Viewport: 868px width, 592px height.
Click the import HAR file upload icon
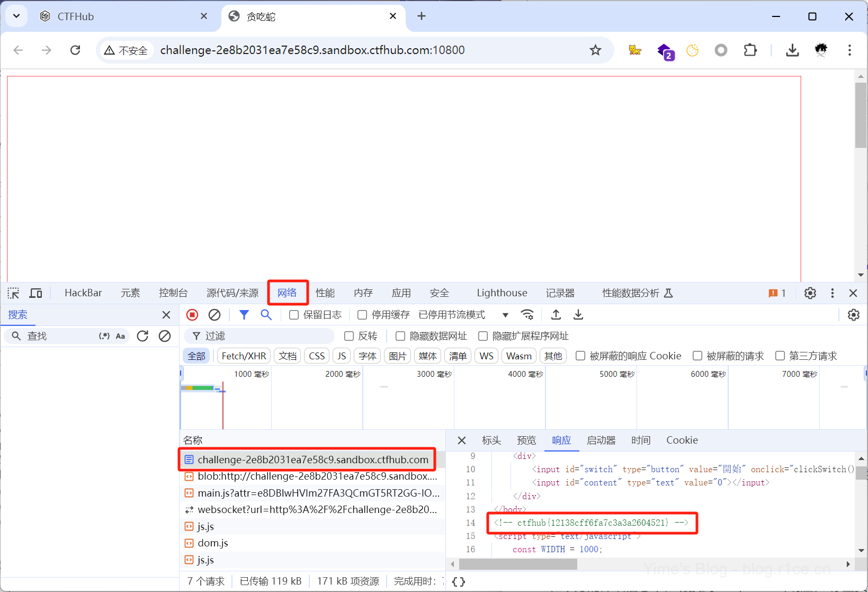[556, 315]
